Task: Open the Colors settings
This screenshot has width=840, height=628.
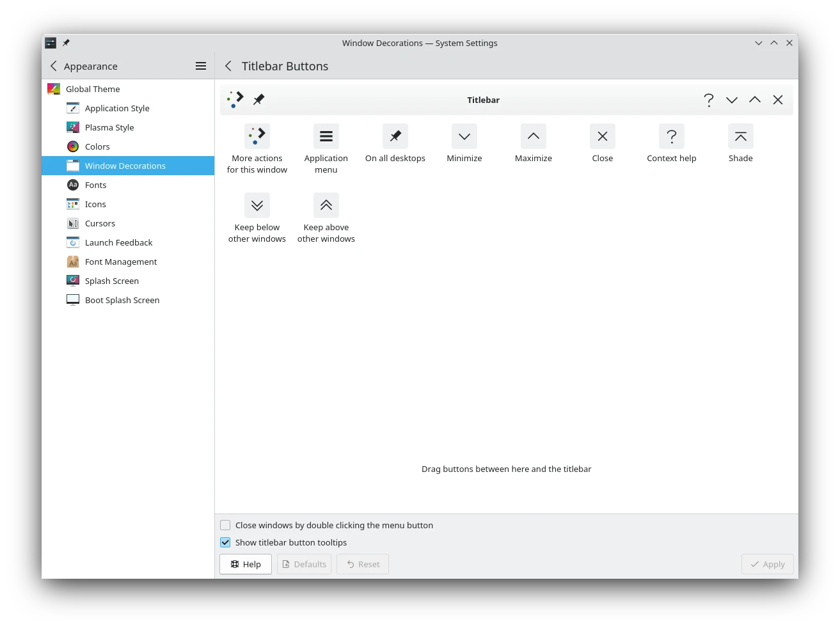Action: click(x=97, y=146)
